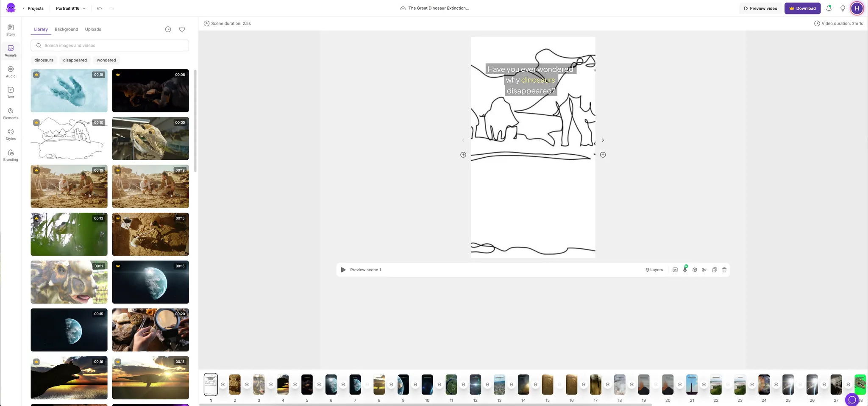Duplicate the current scene
Screen dimensions: 868x406
coord(715,270)
